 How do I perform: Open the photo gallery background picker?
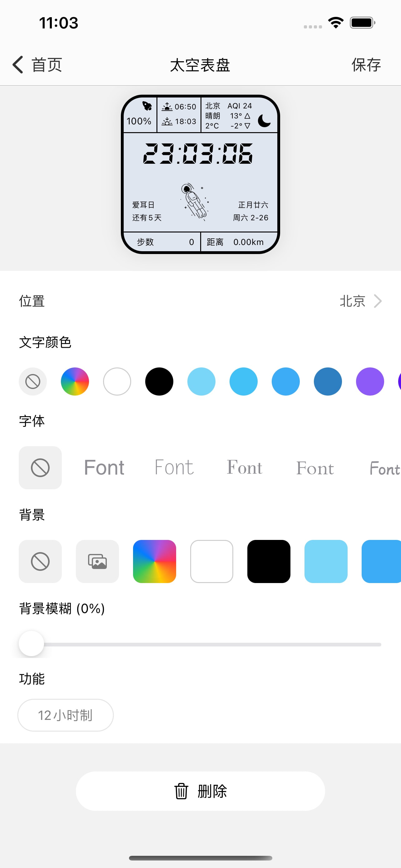click(x=97, y=561)
